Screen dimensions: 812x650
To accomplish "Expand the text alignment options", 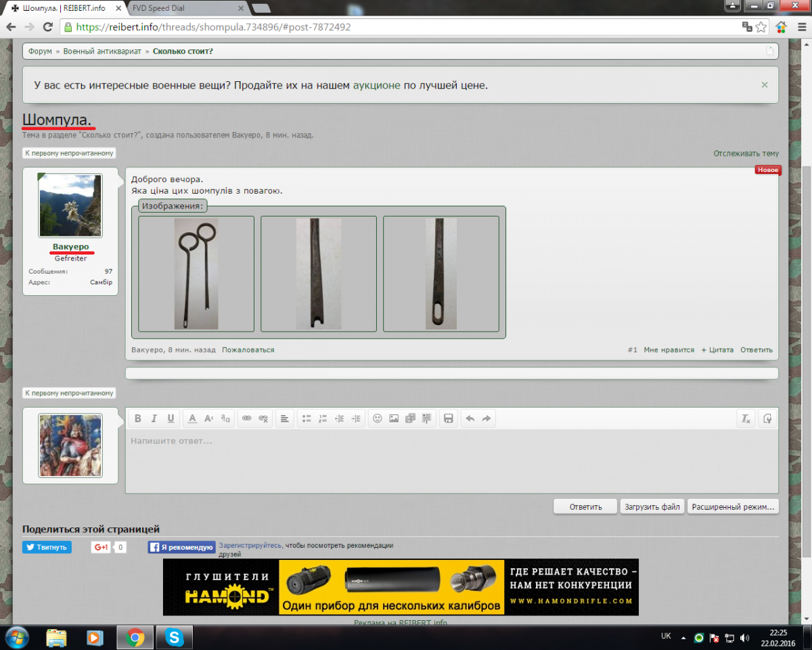I will 285,418.
